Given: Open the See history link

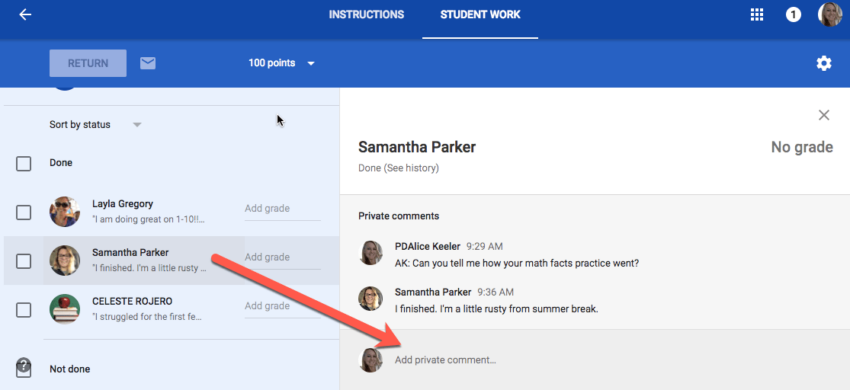Looking at the screenshot, I should [x=411, y=168].
